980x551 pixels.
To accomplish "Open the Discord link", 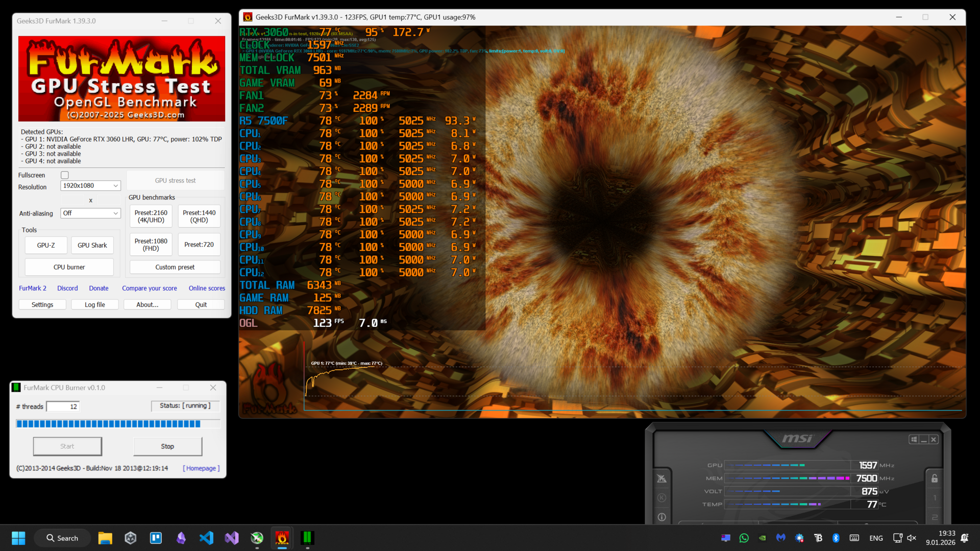I will point(67,288).
